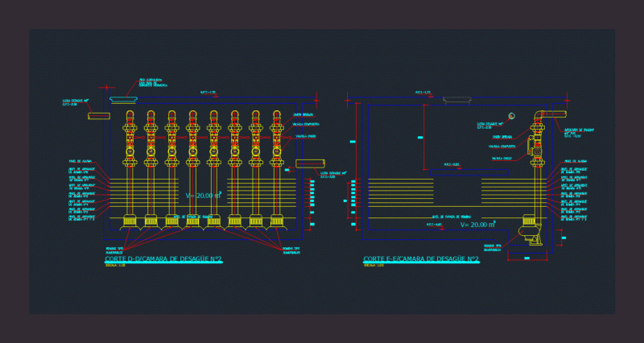Select the CORTE D-D/CAMARA DE DESAGÜE N°2 title

[163, 258]
